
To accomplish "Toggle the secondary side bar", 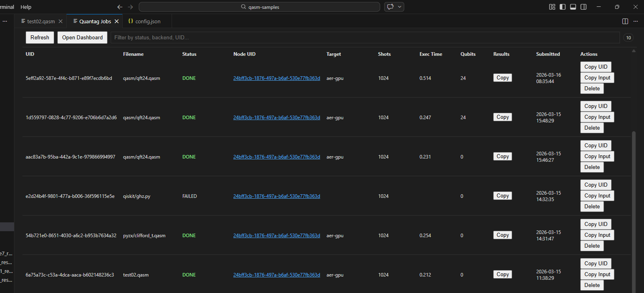I will coord(583,7).
